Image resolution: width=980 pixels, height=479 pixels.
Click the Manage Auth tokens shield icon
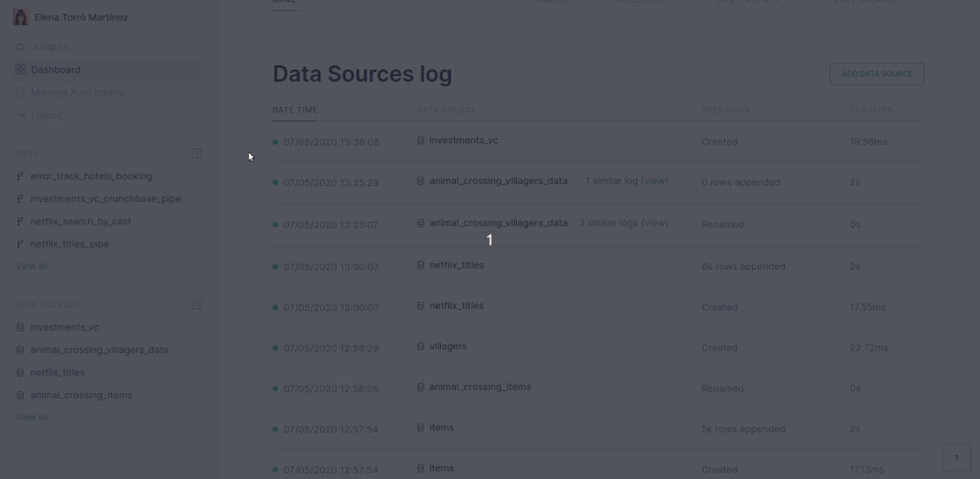pyautogui.click(x=20, y=92)
